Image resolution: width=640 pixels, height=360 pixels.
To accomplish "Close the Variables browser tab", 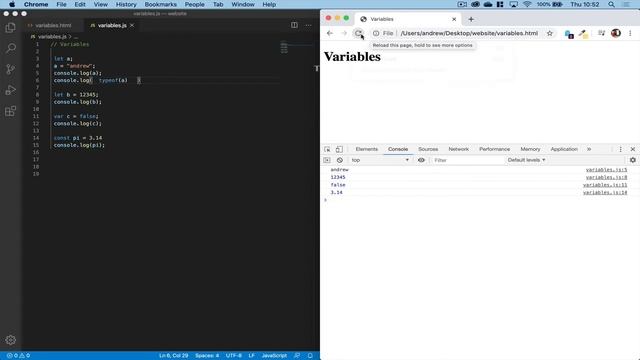I will tap(454, 19).
